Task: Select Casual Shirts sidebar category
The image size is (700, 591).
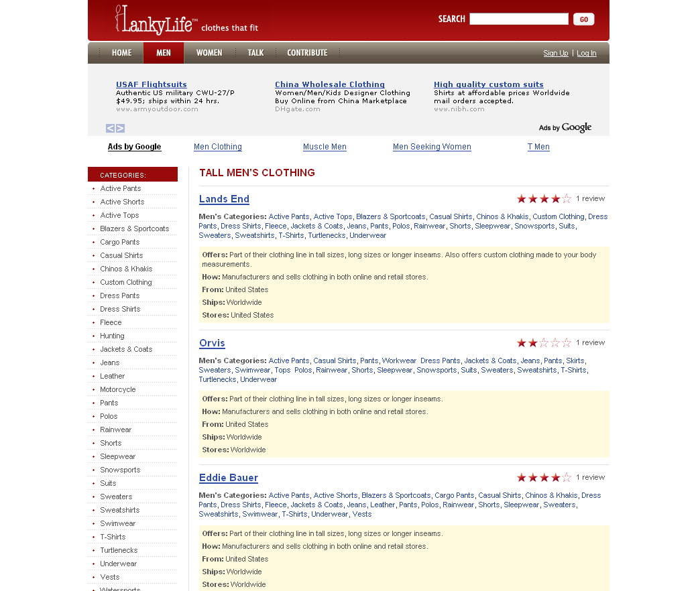Action: [x=121, y=255]
